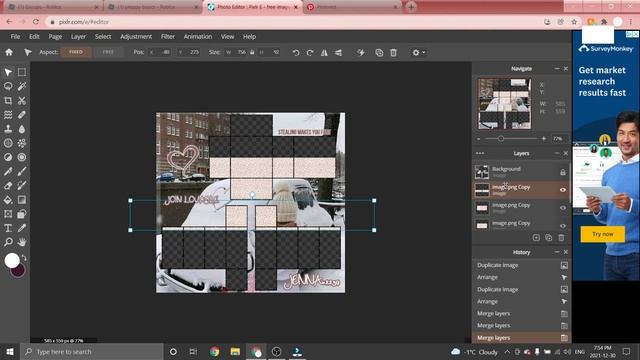640x360 pixels.
Task: Select the Eraser tool
Action: pyautogui.click(x=8, y=186)
